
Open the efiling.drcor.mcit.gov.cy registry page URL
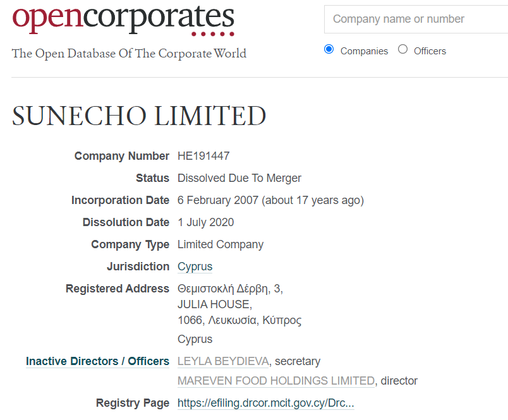(265, 403)
